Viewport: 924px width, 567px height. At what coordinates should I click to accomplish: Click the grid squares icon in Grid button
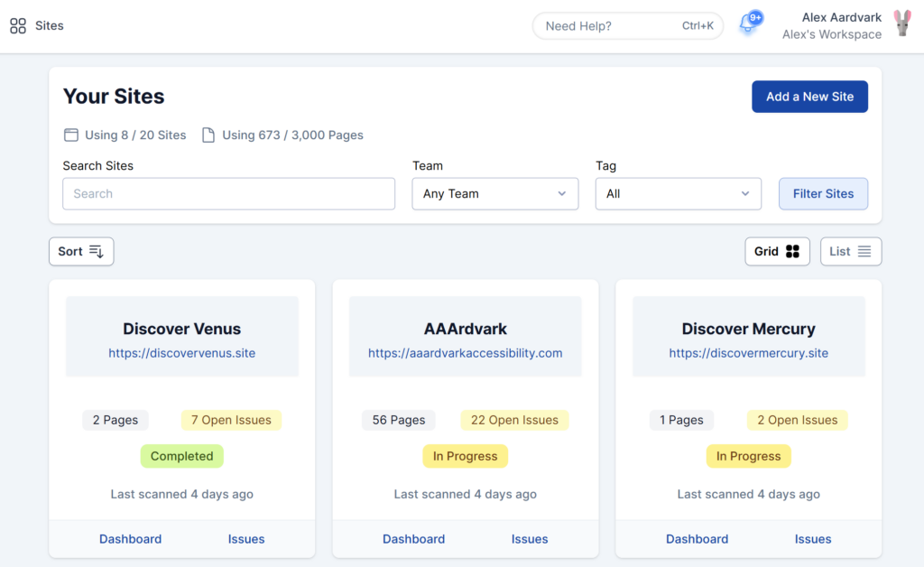click(x=792, y=252)
